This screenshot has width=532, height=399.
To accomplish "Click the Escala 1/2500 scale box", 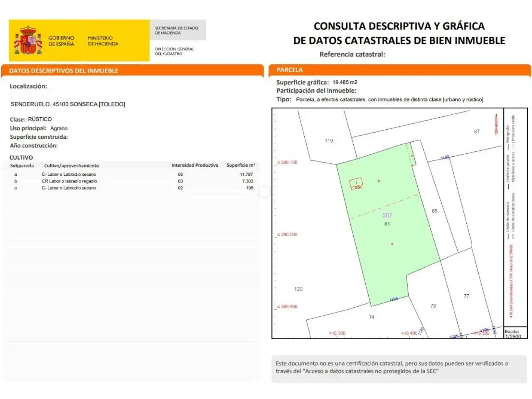I will [515, 334].
